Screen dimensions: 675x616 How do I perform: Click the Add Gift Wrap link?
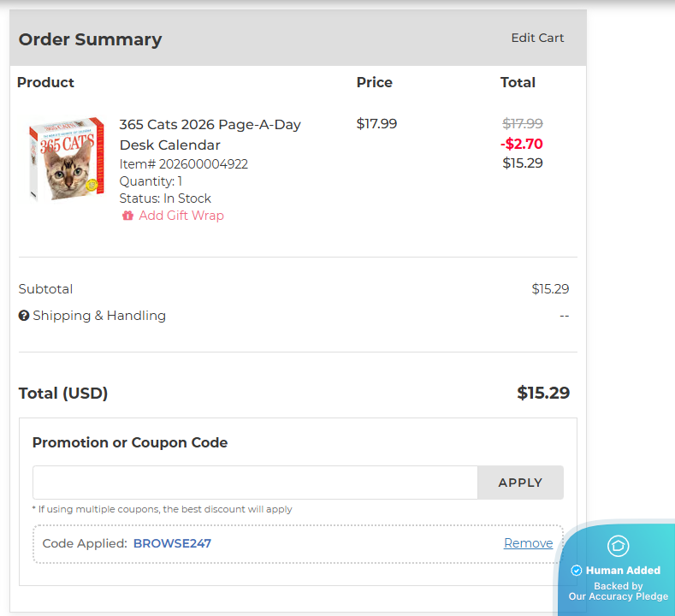181,216
